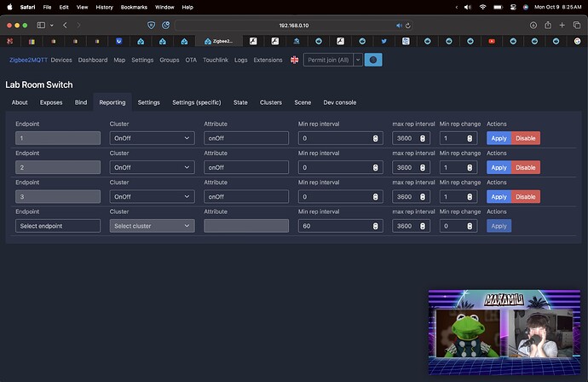Click the Select endpoint field

coord(58,226)
